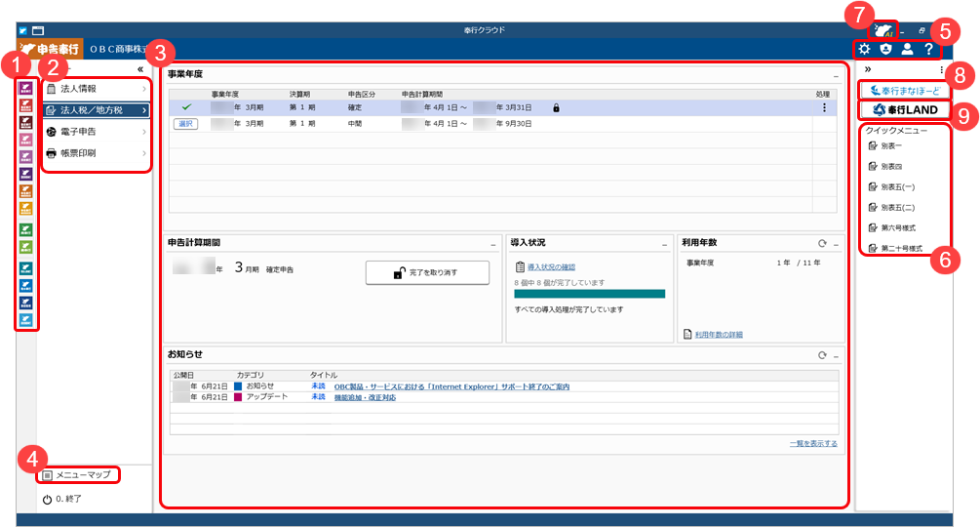Open the light green product icon in sidebar

tap(25, 247)
